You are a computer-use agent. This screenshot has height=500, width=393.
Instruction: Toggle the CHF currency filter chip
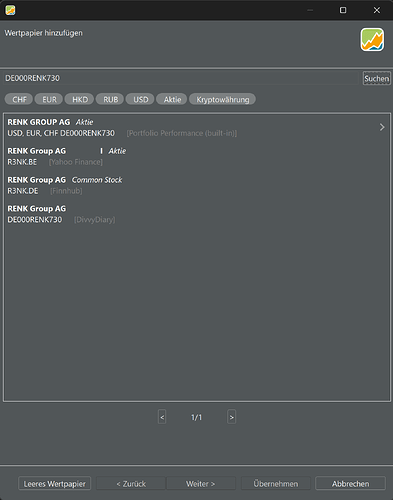19,99
